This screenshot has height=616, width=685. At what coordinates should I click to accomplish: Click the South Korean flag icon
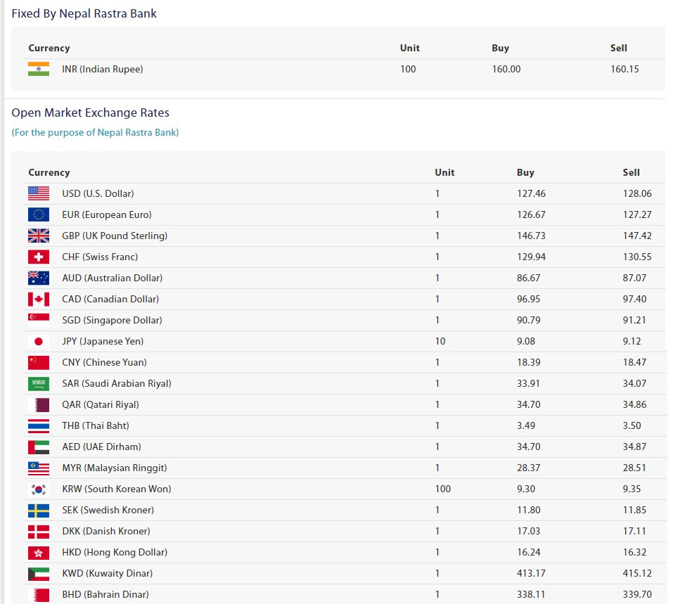coord(39,489)
